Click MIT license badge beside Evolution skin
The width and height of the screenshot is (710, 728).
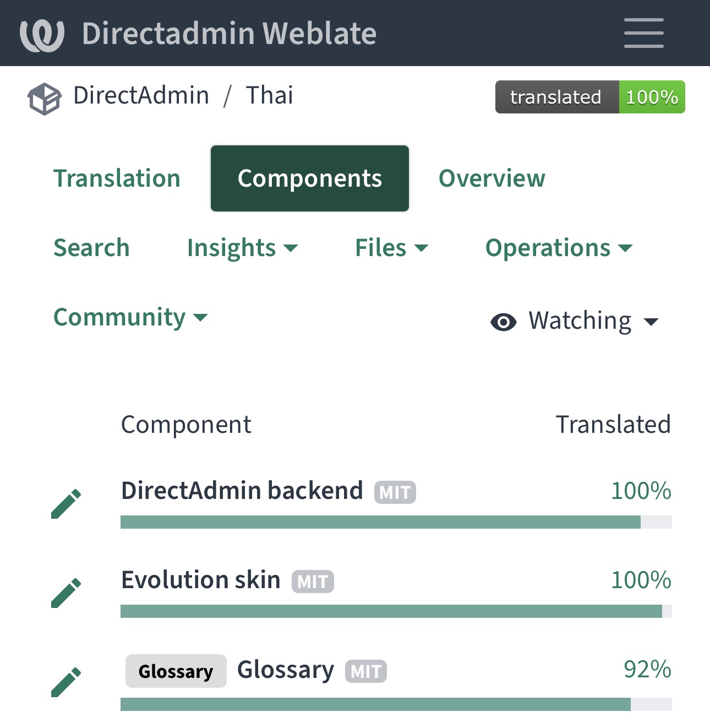coord(313,582)
